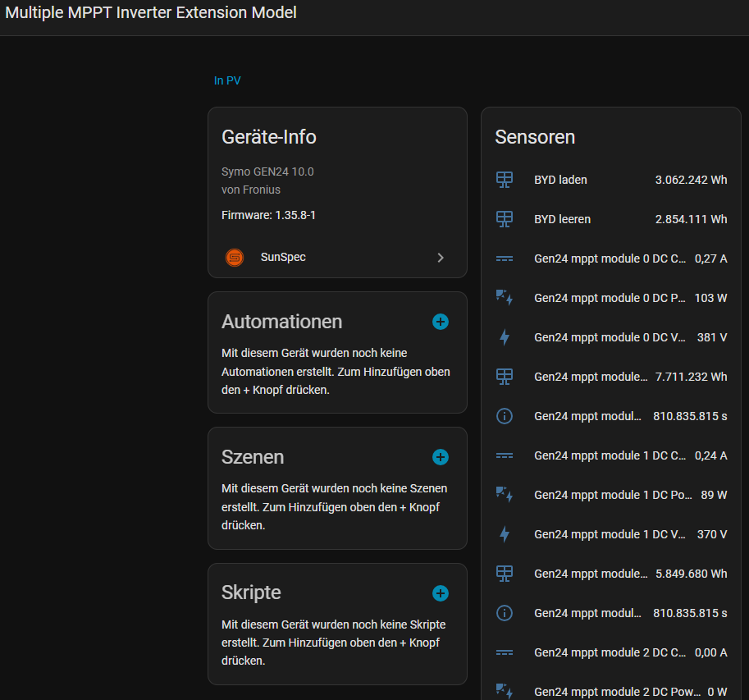Expand the SunSpec integration chevron
The height and width of the screenshot is (700, 749).
point(441,258)
